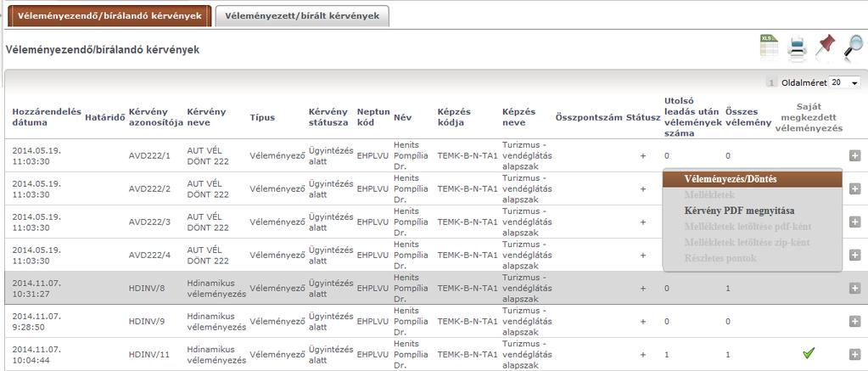868x371 pixels.
Task: Select the AVD222/1 identifier cell
Action: pos(149,155)
